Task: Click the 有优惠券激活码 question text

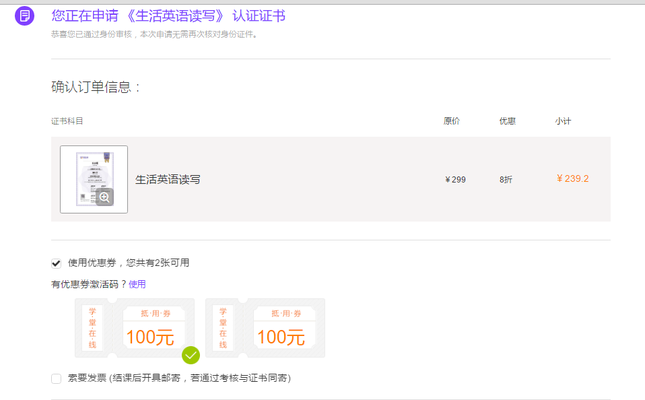Action: click(x=88, y=284)
